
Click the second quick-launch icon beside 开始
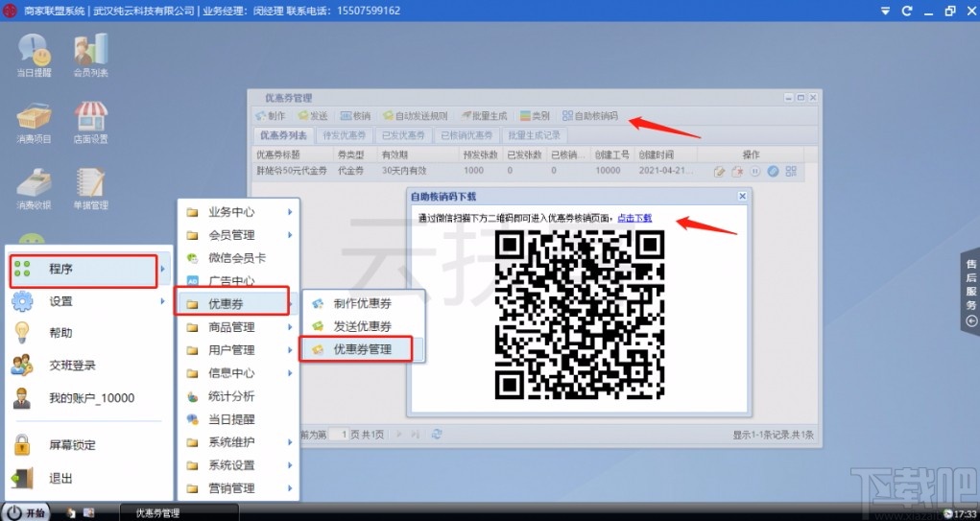[x=88, y=513]
